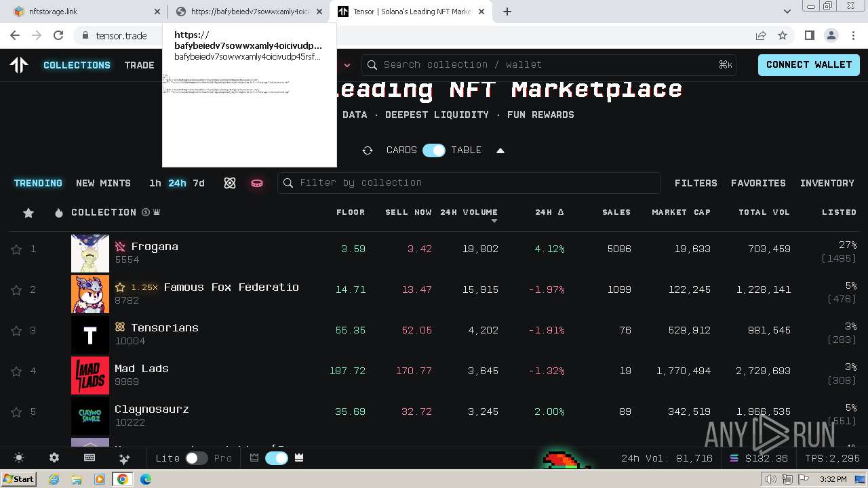Favorite the Claynosaurz row star
This screenshot has width=868, height=488.
16,412
